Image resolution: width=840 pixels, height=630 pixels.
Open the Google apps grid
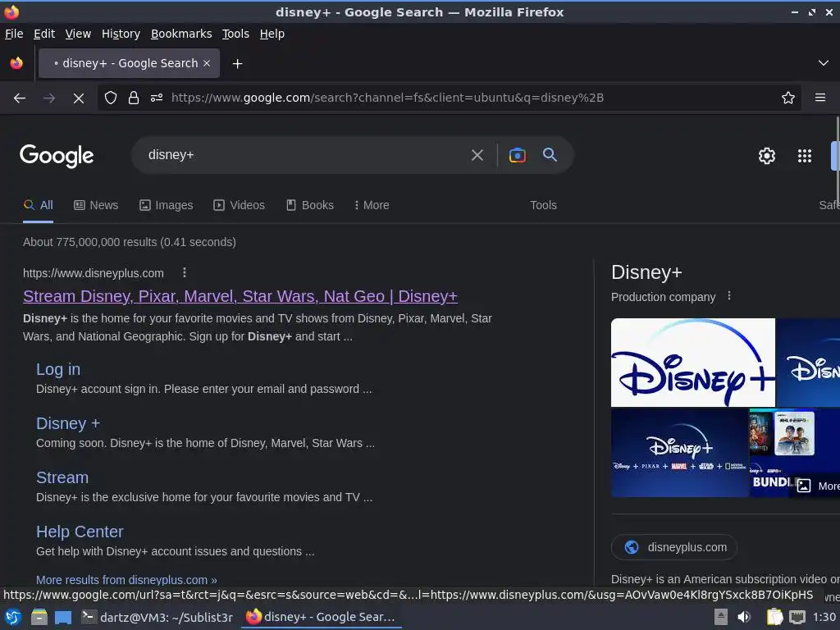coord(804,155)
